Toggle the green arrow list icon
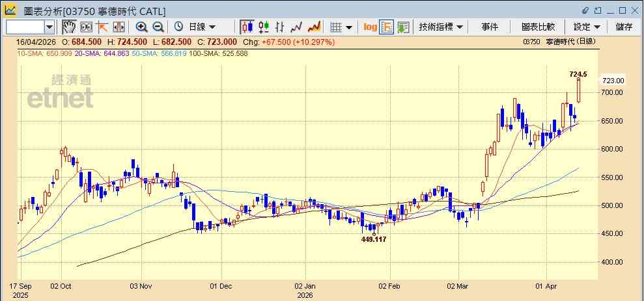 tap(403, 27)
